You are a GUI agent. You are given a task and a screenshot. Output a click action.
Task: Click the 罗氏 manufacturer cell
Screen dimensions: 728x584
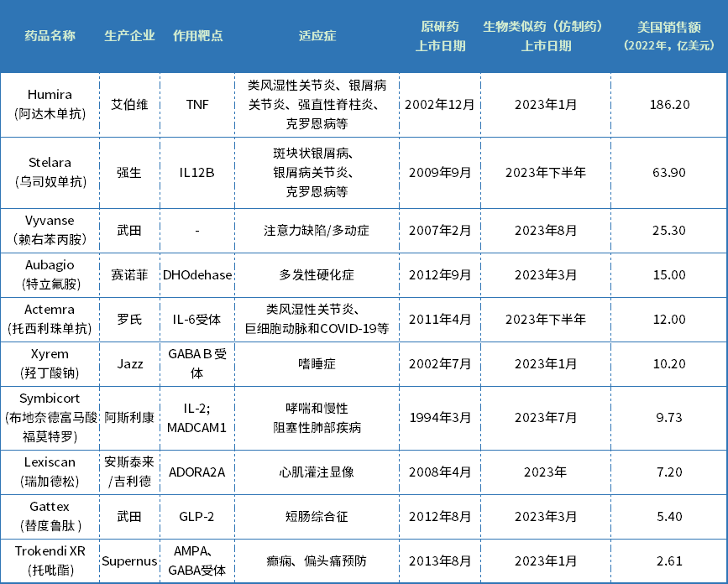click(x=129, y=319)
